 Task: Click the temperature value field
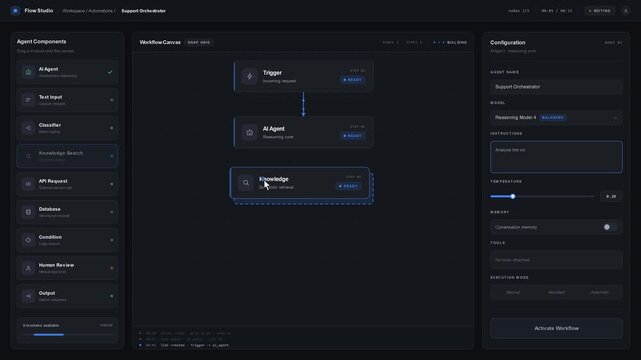click(x=611, y=197)
